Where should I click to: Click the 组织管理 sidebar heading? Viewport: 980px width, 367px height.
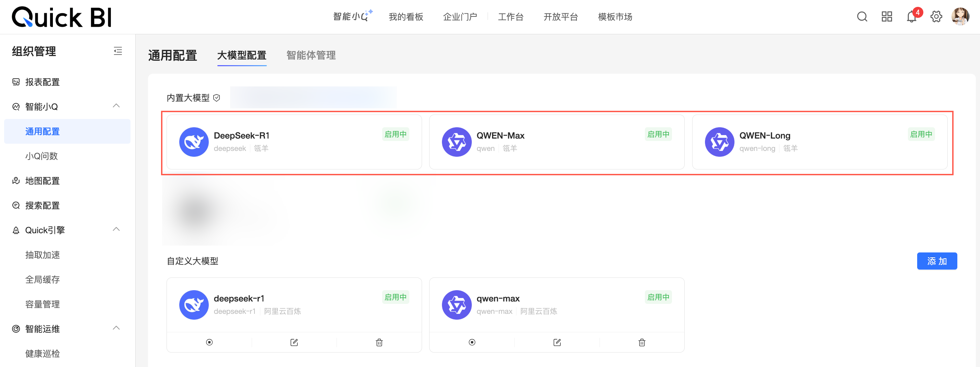click(34, 51)
